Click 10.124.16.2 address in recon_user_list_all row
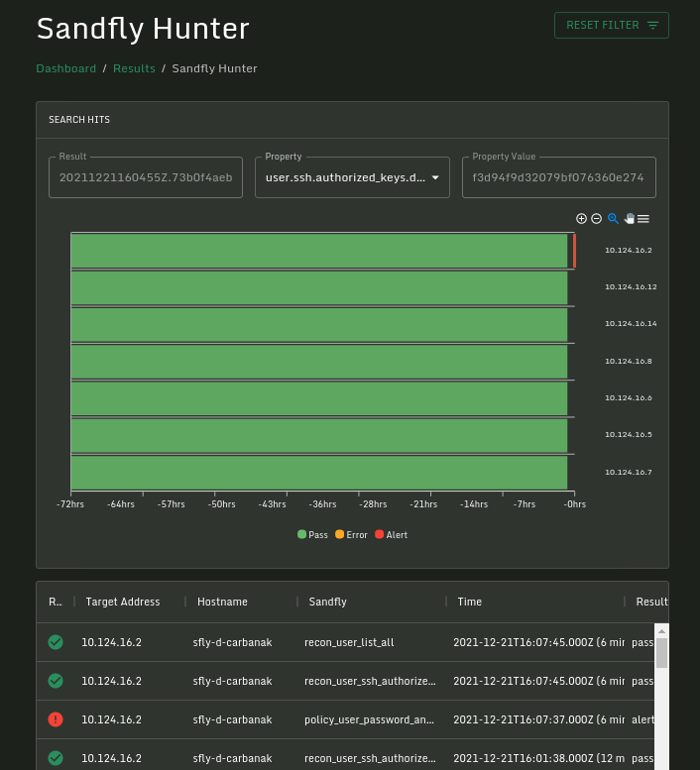 click(111, 642)
